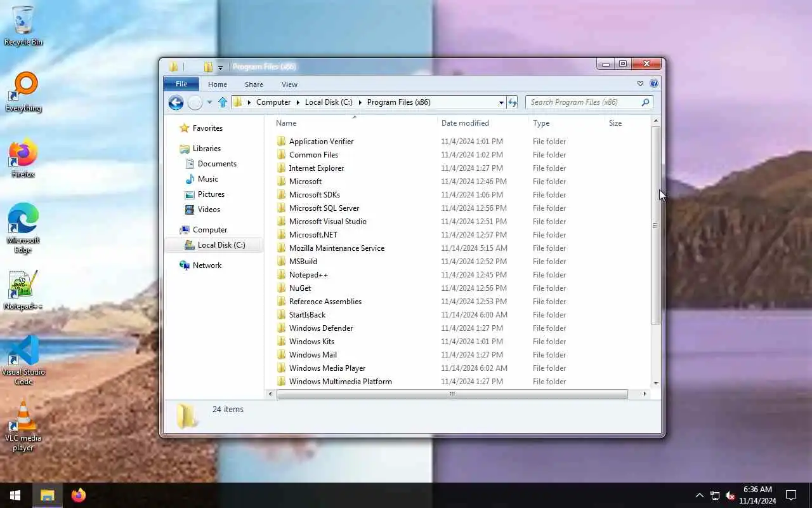
Task: Click the taskbar clock showing 6:36 AM
Action: (757, 495)
